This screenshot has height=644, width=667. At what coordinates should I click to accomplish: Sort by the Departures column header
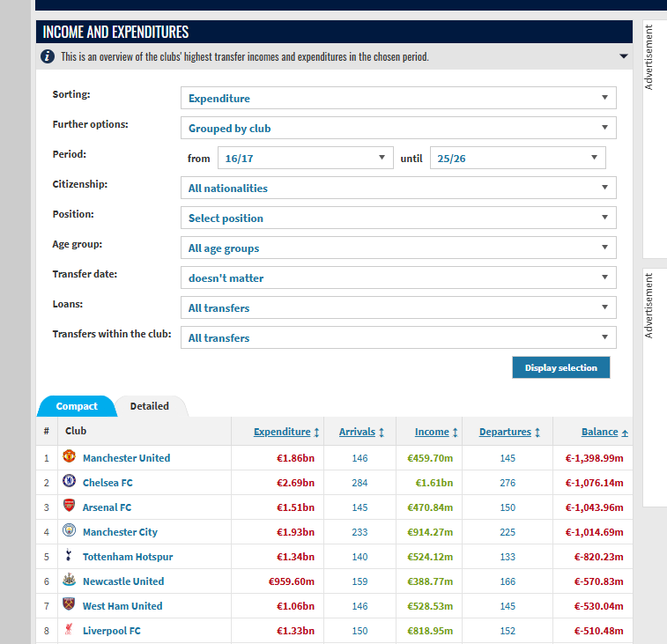click(505, 432)
